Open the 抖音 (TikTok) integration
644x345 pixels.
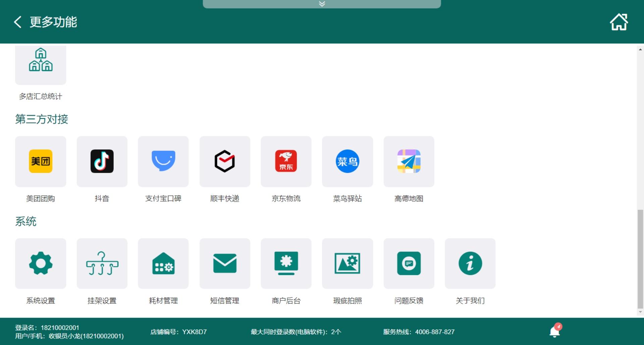[x=102, y=161]
